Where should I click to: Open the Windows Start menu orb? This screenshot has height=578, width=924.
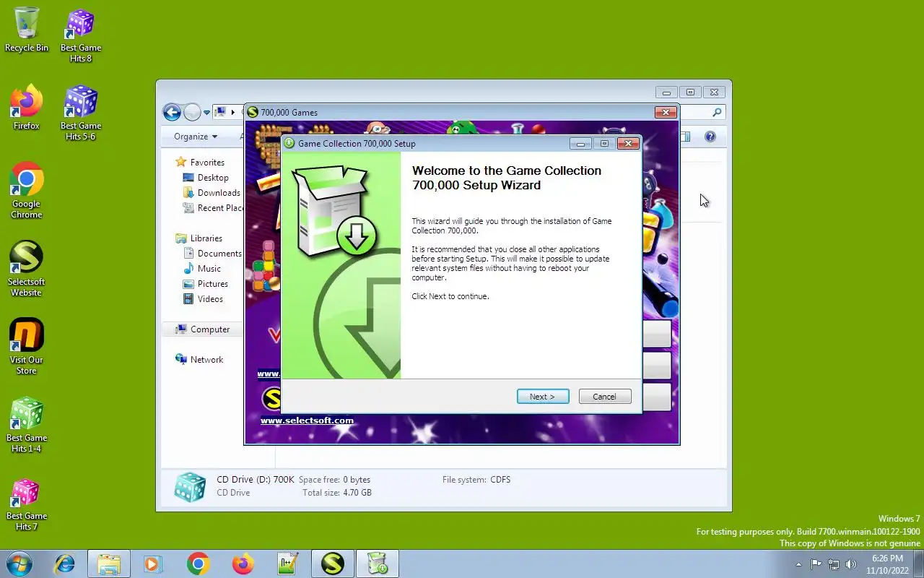tap(19, 564)
